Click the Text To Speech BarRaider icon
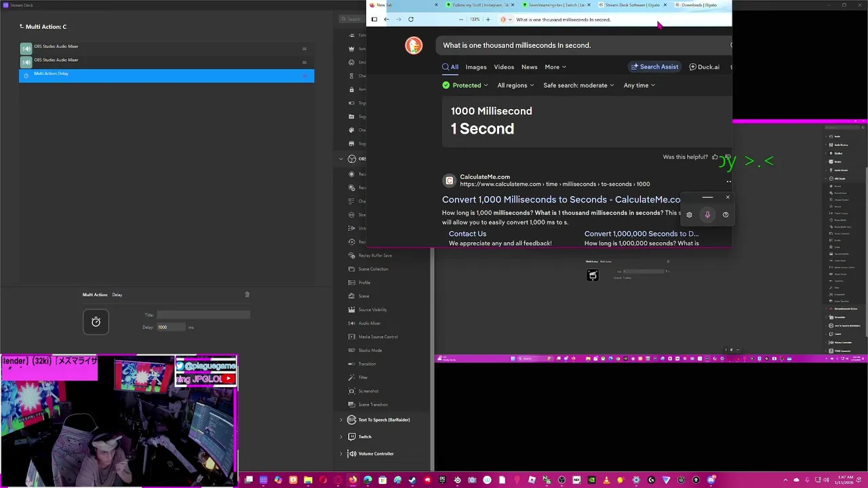868x488 pixels. pos(351,420)
